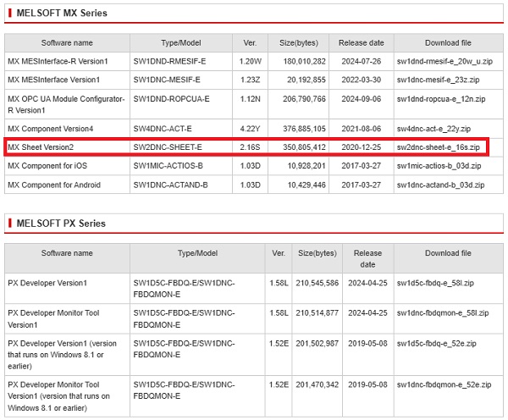Download sw1dnd-ropcua-e_12n.zip file
This screenshot has height=420, width=508.
pos(441,99)
